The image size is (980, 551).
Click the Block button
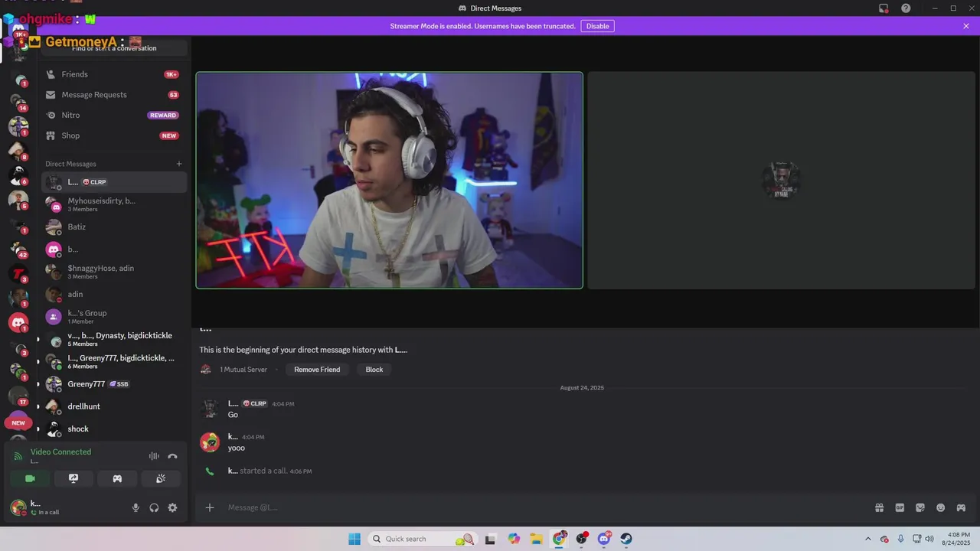(374, 370)
